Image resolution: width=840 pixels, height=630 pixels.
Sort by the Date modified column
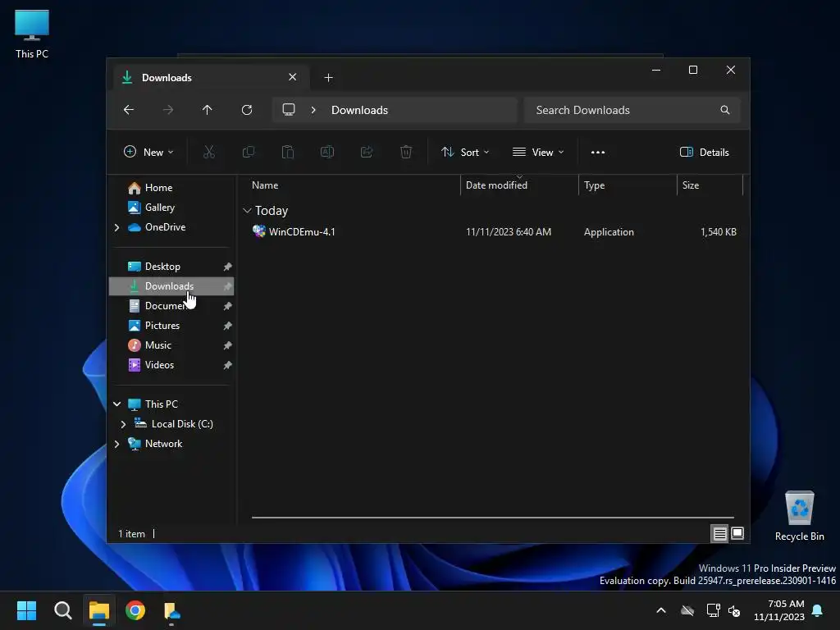(496, 185)
